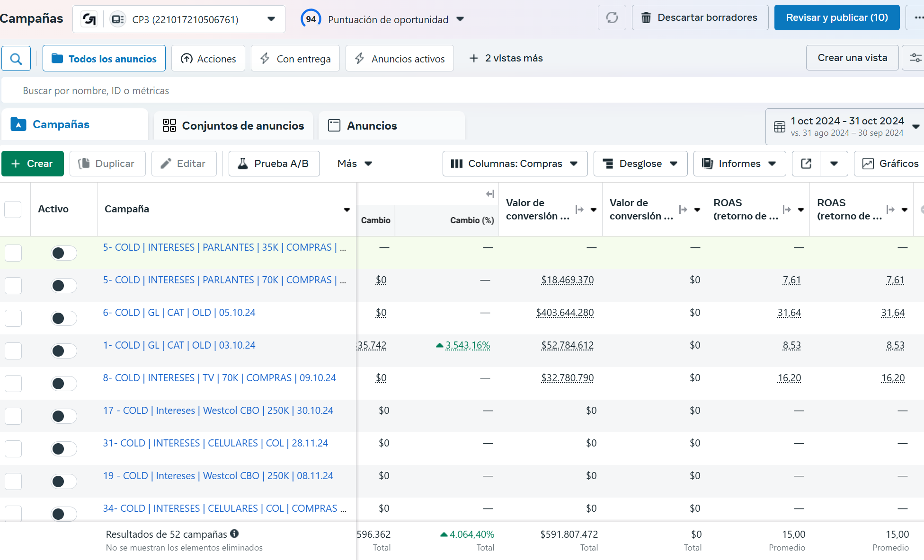Image resolution: width=924 pixels, height=560 pixels.
Task: Open campaign 8- COLD INTERESES TV 70K link
Action: [220, 378]
